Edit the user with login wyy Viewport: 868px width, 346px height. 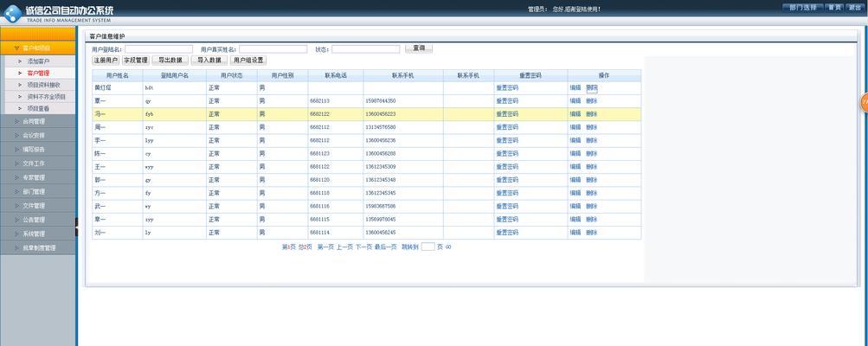[x=575, y=167]
